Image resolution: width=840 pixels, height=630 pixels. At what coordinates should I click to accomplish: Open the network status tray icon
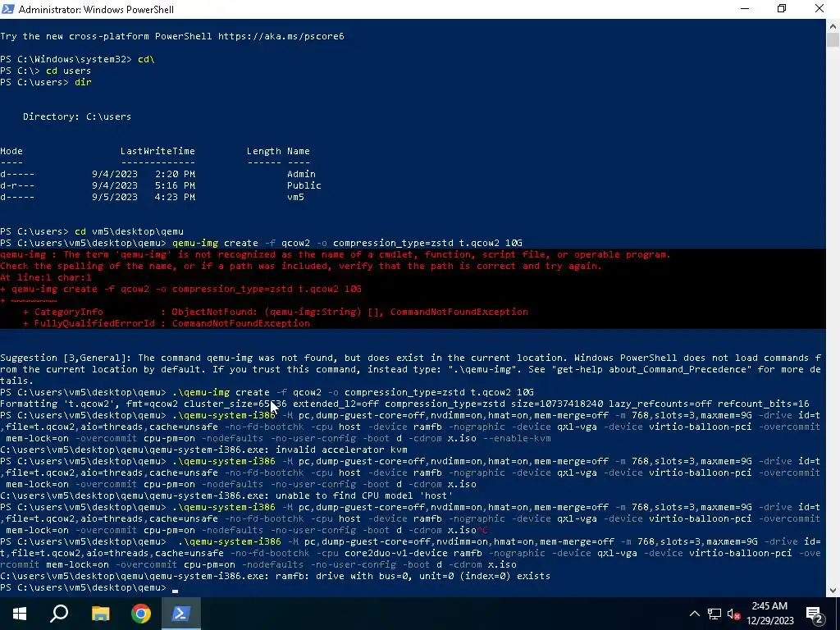click(x=714, y=614)
